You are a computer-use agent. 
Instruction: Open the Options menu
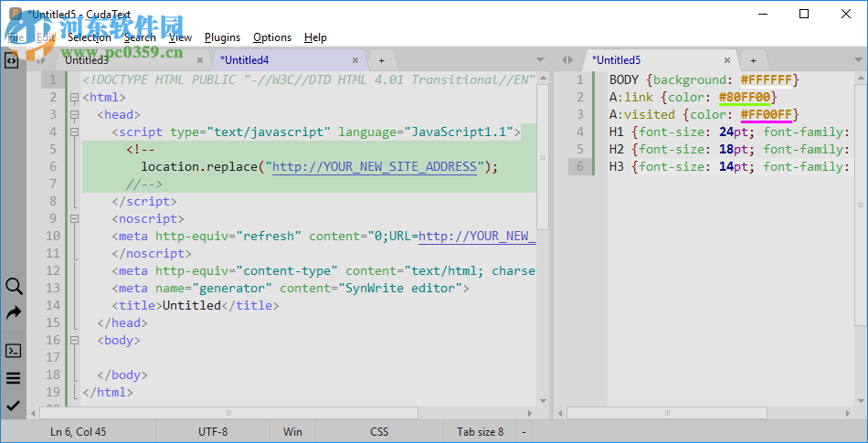pyautogui.click(x=272, y=37)
